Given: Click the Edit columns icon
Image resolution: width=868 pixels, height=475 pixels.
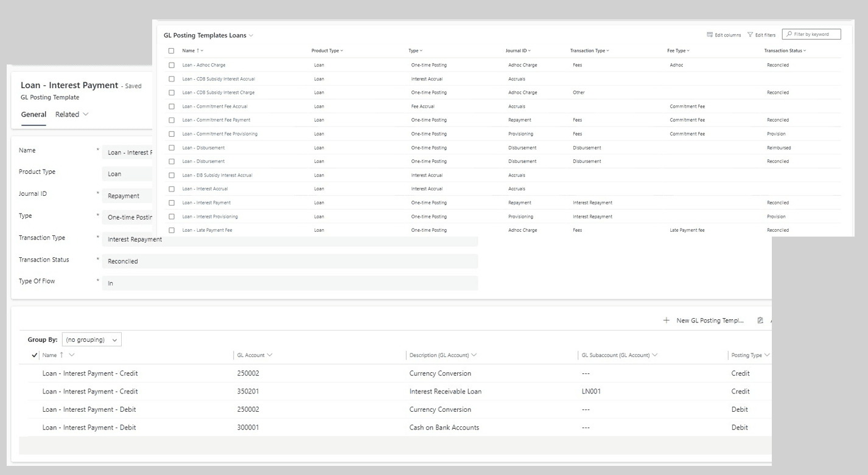Looking at the screenshot, I should tap(710, 35).
